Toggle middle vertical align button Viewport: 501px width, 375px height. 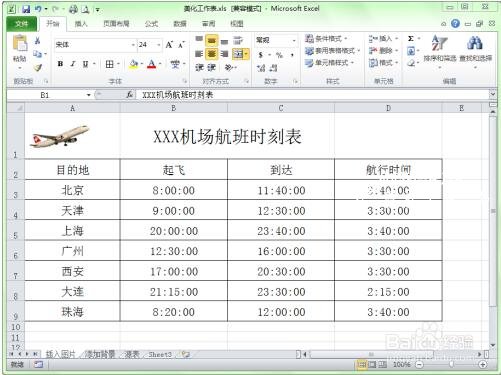211,41
